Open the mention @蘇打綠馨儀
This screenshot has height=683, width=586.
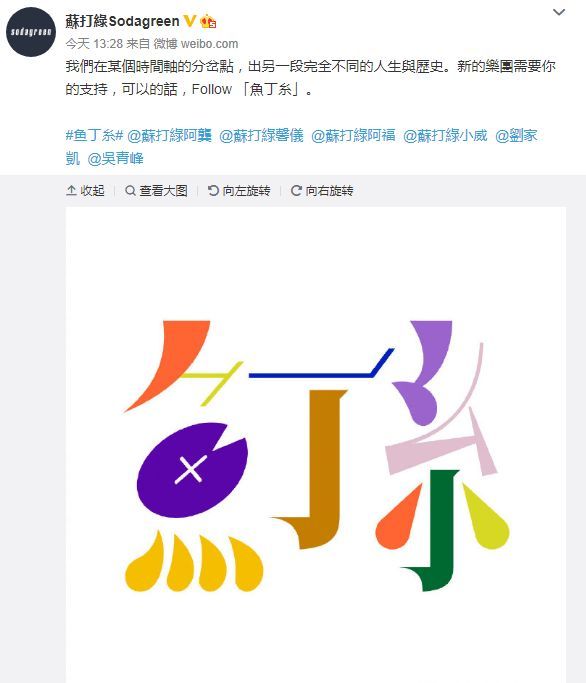(x=261, y=135)
